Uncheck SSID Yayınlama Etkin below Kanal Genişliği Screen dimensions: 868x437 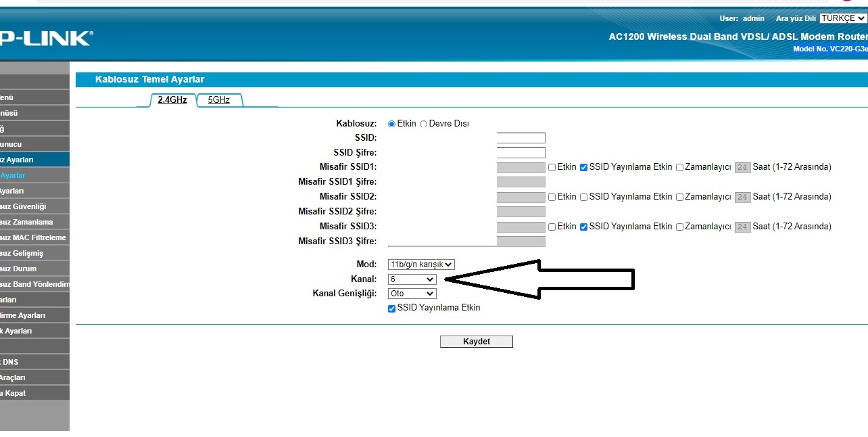coord(392,308)
